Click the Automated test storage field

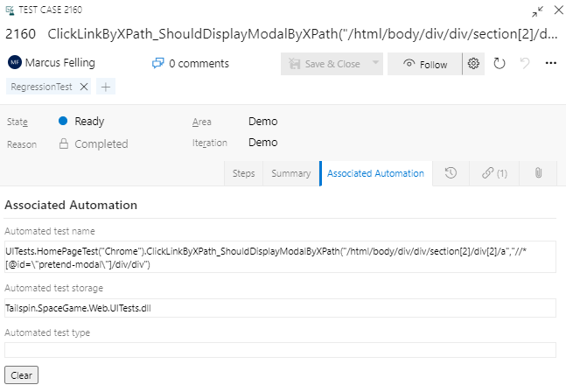coord(280,308)
